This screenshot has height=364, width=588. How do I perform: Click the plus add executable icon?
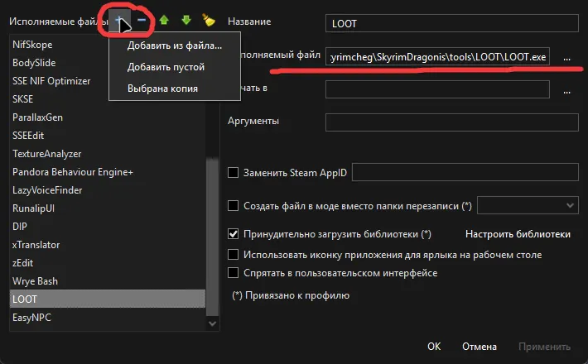119,20
